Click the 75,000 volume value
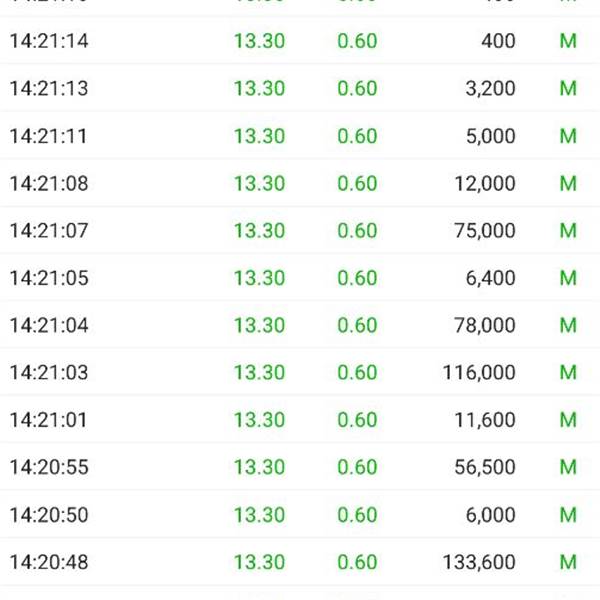 click(x=484, y=230)
